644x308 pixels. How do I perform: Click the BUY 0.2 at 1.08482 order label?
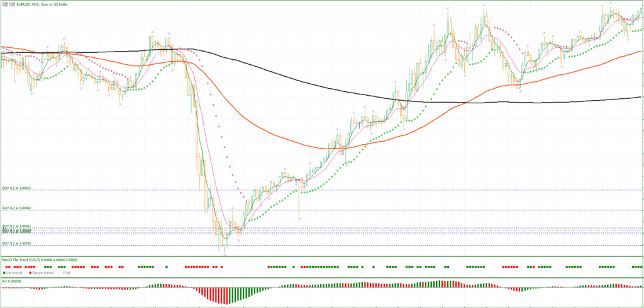tap(17, 208)
